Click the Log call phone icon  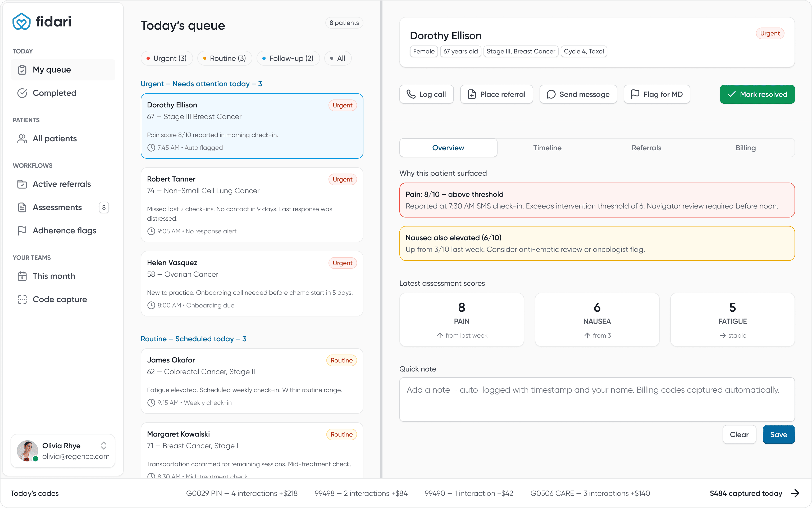coord(412,94)
